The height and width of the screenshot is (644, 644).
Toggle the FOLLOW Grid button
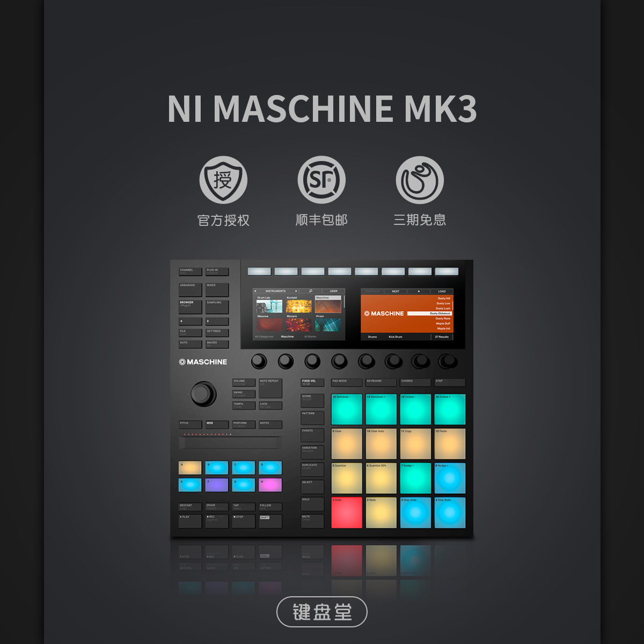tap(270, 507)
